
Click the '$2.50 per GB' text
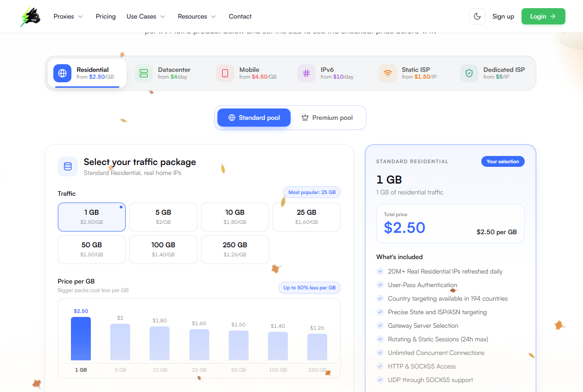point(497,232)
